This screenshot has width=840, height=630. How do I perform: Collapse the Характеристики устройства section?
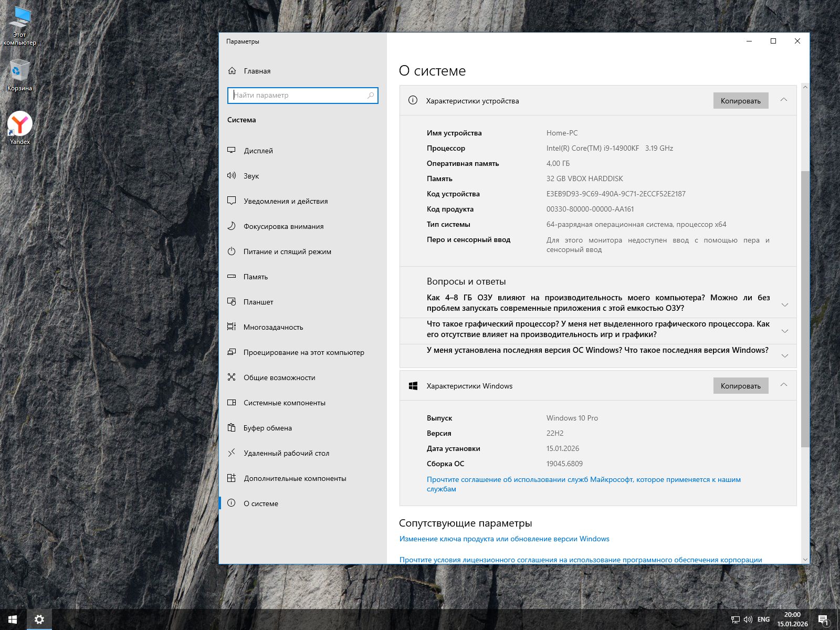pyautogui.click(x=784, y=100)
